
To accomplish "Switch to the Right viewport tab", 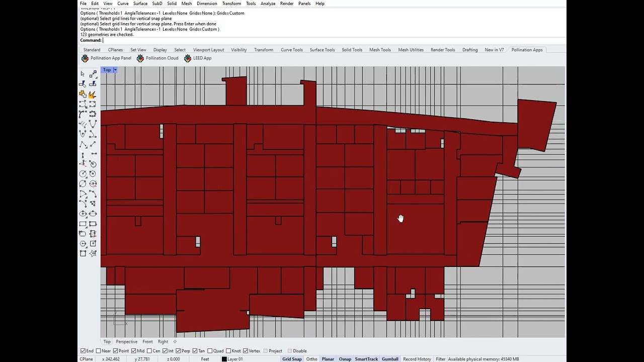I will click(x=163, y=342).
